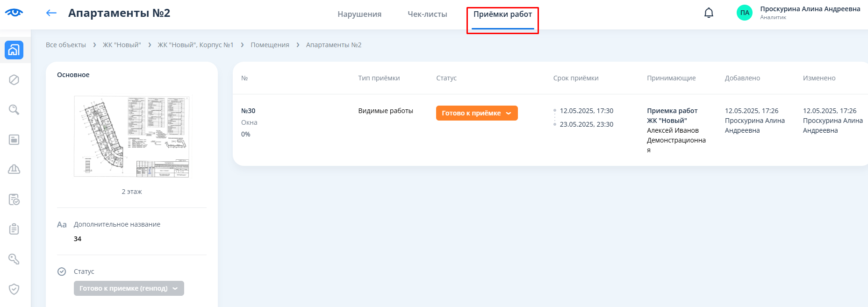Image resolution: width=868 pixels, height=307 pixels.
Task: Click the crossed circle icon in sidebar
Action: (x=14, y=80)
